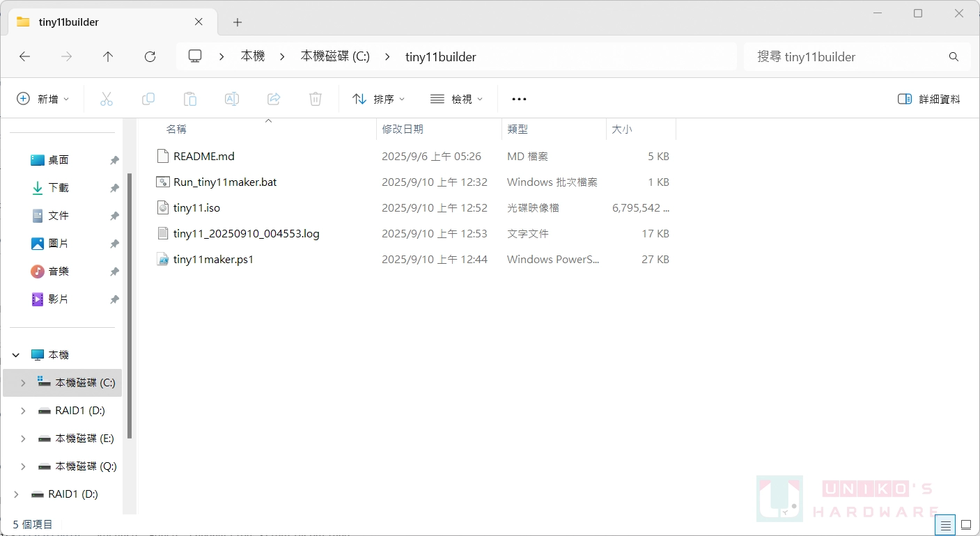Expand the bottom RAID1 (D:) node
980x536 pixels.
[16, 494]
